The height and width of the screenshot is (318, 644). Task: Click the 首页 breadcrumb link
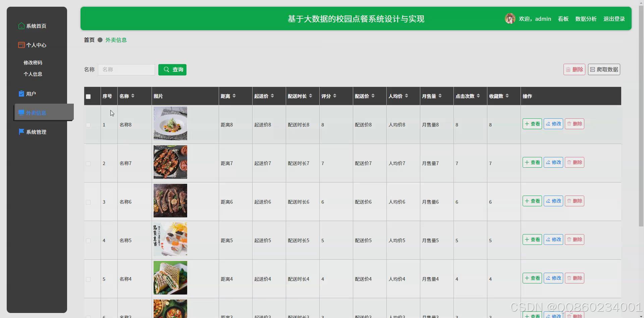coord(89,40)
